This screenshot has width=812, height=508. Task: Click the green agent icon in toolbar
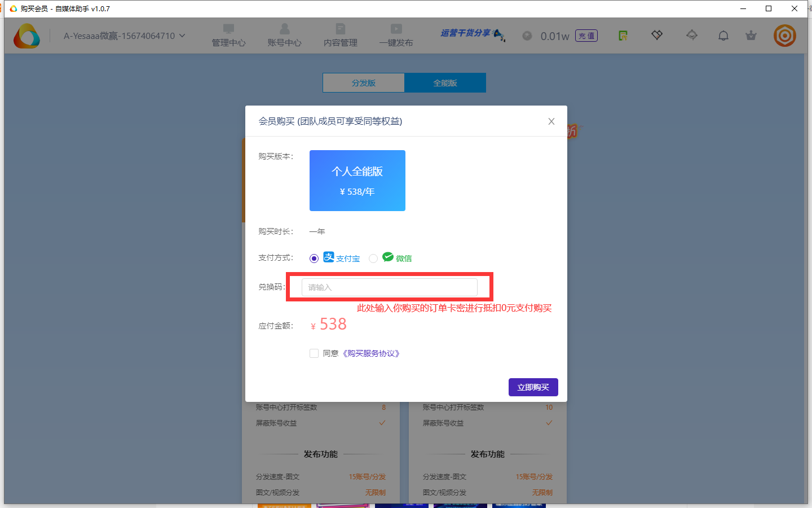coord(623,36)
